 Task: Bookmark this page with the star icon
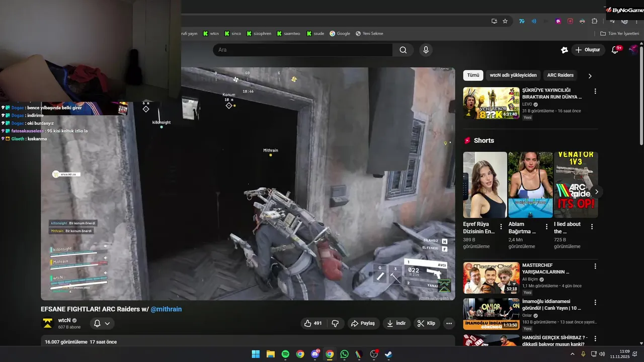coord(505,21)
